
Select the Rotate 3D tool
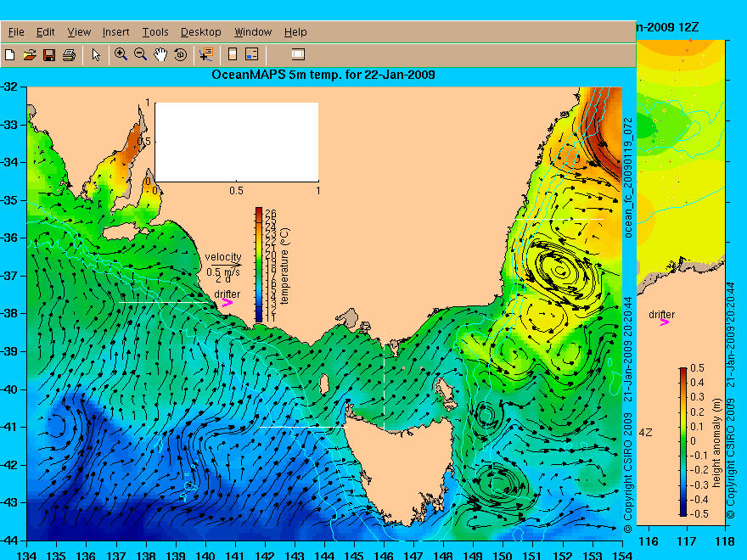[180, 55]
